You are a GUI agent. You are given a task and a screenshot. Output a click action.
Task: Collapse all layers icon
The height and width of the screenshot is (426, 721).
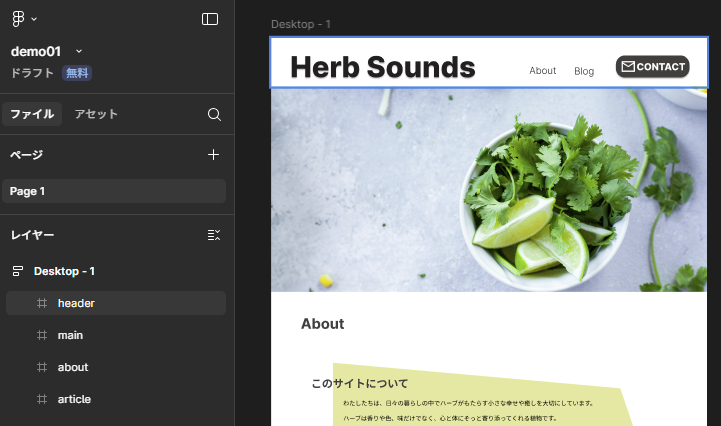pyautogui.click(x=213, y=235)
